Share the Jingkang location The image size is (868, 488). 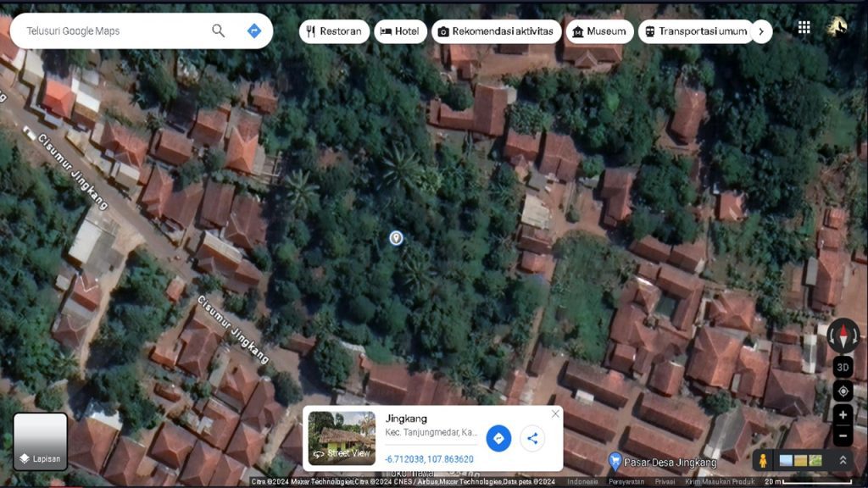coord(532,438)
